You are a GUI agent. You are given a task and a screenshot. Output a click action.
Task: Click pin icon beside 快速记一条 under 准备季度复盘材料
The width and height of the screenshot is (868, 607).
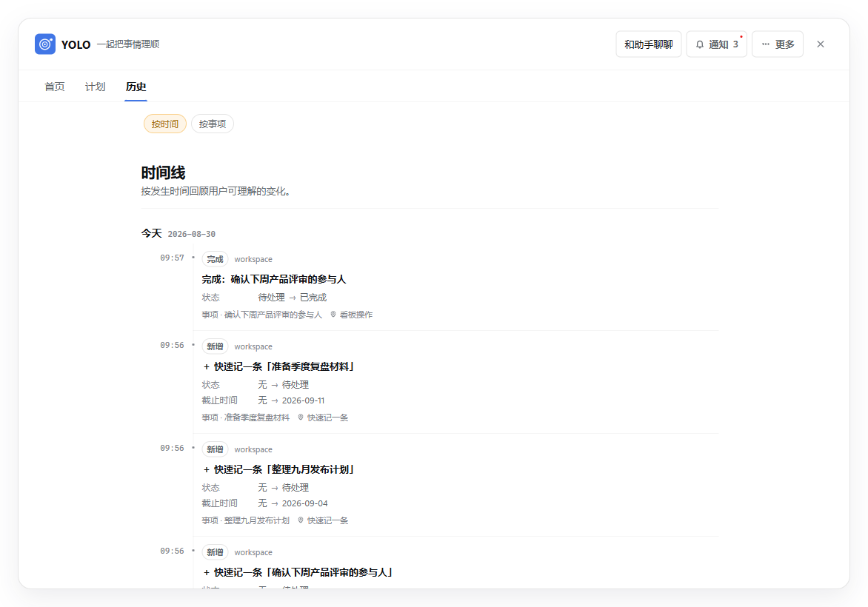coord(301,417)
